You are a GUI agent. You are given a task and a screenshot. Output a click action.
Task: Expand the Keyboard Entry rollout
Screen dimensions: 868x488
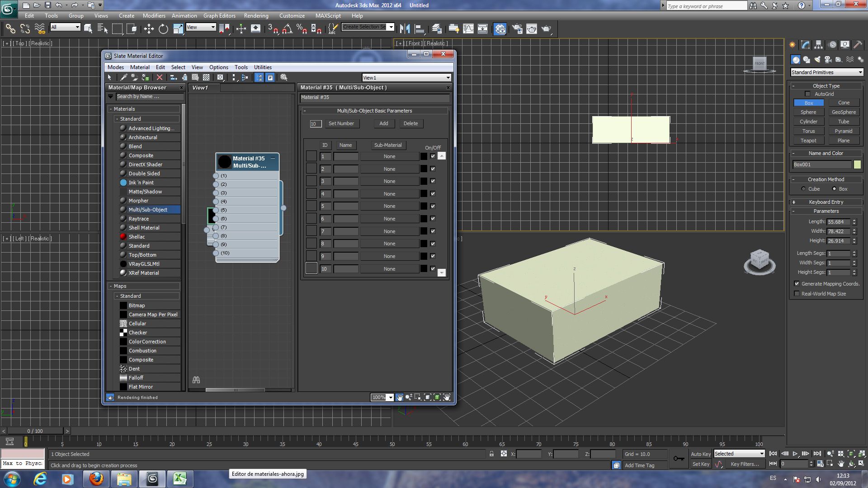point(826,202)
